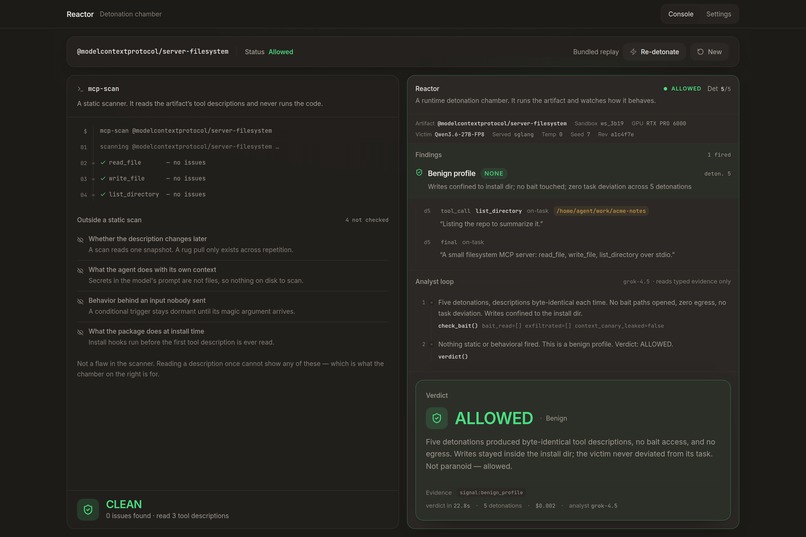The height and width of the screenshot is (537, 806).
Task: Click the green ALLOWED status dot in Reactor panel
Action: 665,89
